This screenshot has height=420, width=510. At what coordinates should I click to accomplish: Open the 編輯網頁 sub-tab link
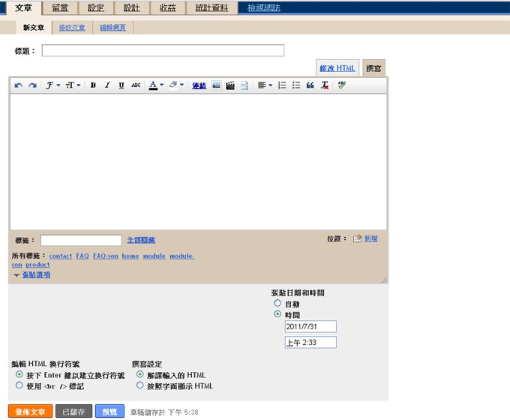[112, 28]
